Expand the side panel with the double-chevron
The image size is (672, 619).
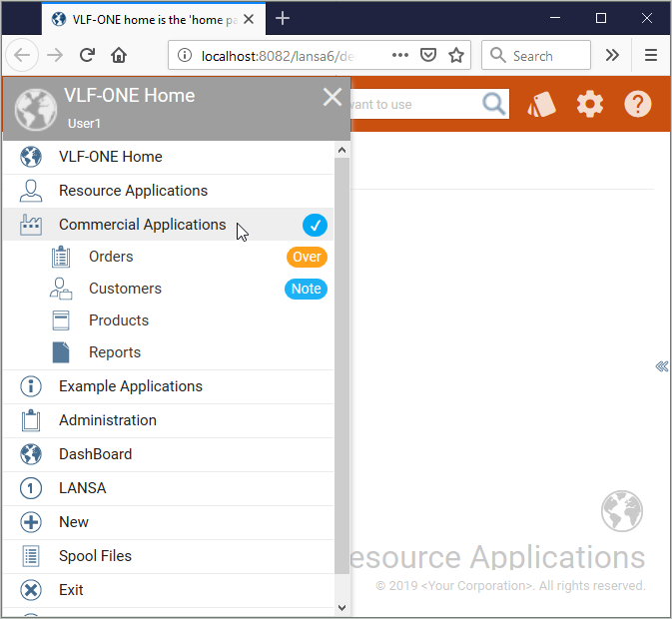(662, 366)
